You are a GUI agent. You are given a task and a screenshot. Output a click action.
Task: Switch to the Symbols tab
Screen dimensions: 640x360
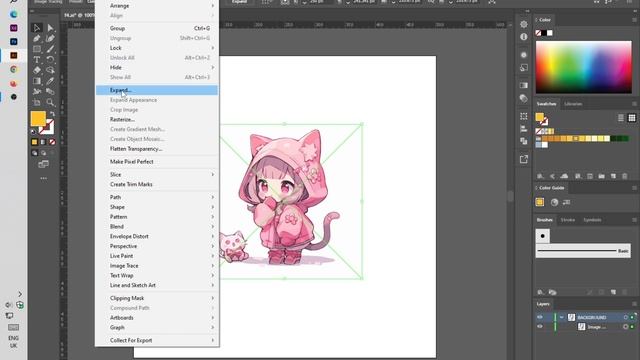[x=592, y=220]
